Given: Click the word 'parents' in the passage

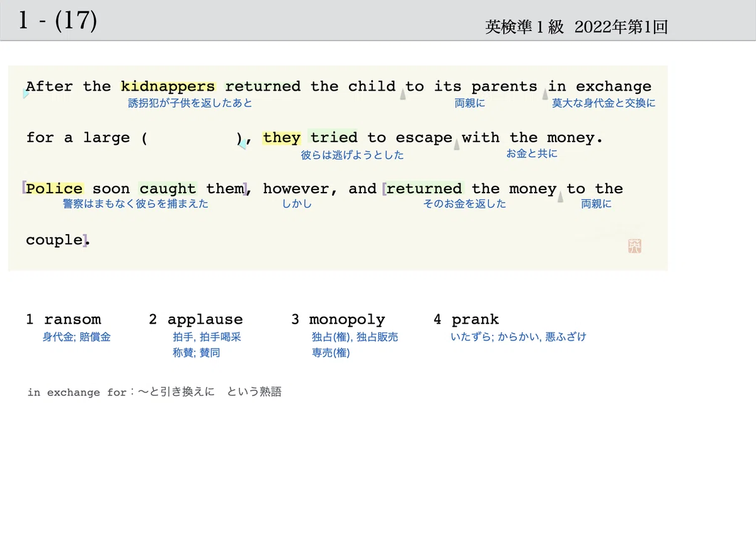Looking at the screenshot, I should pyautogui.click(x=504, y=86).
